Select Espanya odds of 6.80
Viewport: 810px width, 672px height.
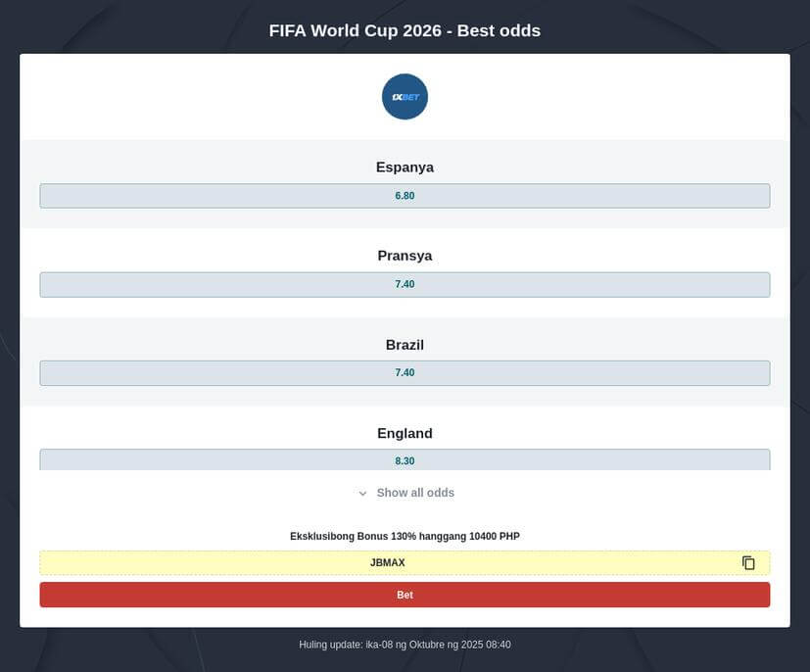coord(405,196)
